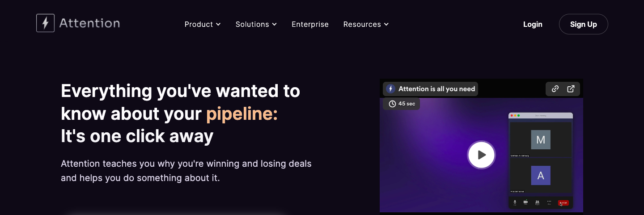Click the participants icon in call preview
The height and width of the screenshot is (215, 644).
pyautogui.click(x=537, y=202)
